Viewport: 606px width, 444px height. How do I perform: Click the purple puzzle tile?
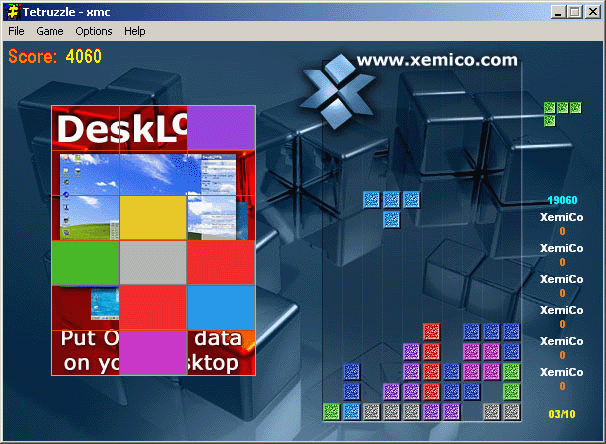221,128
